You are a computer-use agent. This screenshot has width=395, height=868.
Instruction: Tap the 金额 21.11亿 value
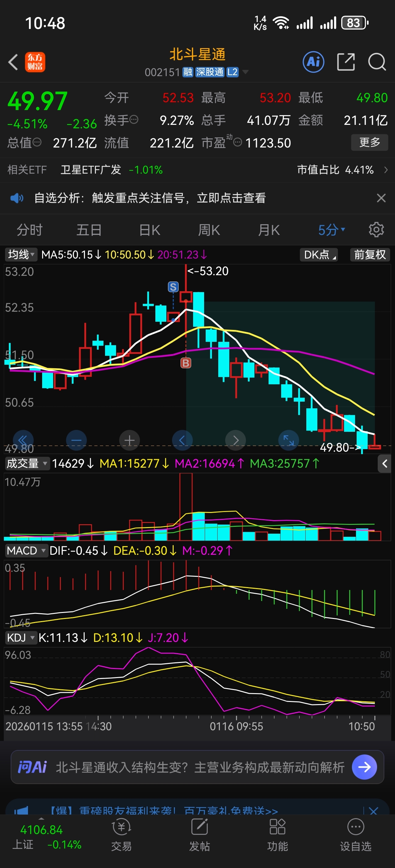365,120
